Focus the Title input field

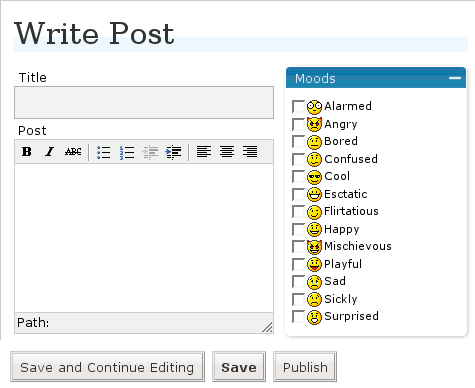(x=144, y=102)
